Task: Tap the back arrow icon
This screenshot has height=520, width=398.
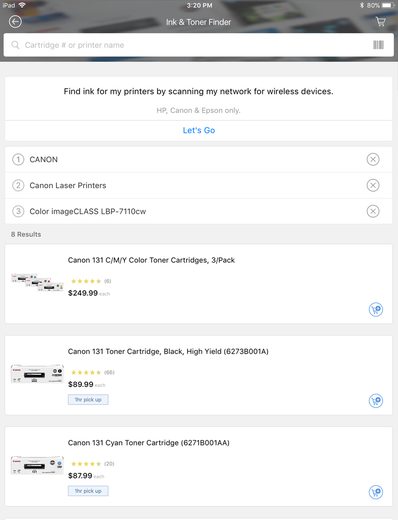Action: pos(15,22)
